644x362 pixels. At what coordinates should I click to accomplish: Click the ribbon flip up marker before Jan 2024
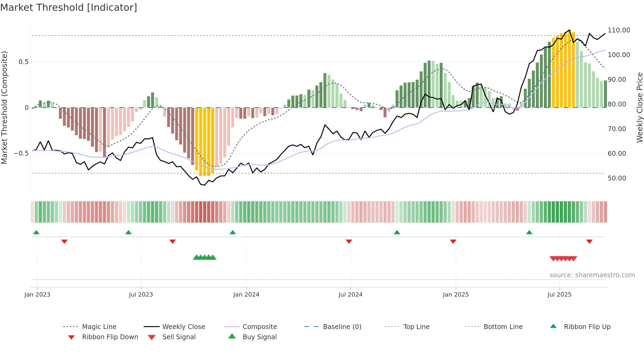tap(233, 232)
